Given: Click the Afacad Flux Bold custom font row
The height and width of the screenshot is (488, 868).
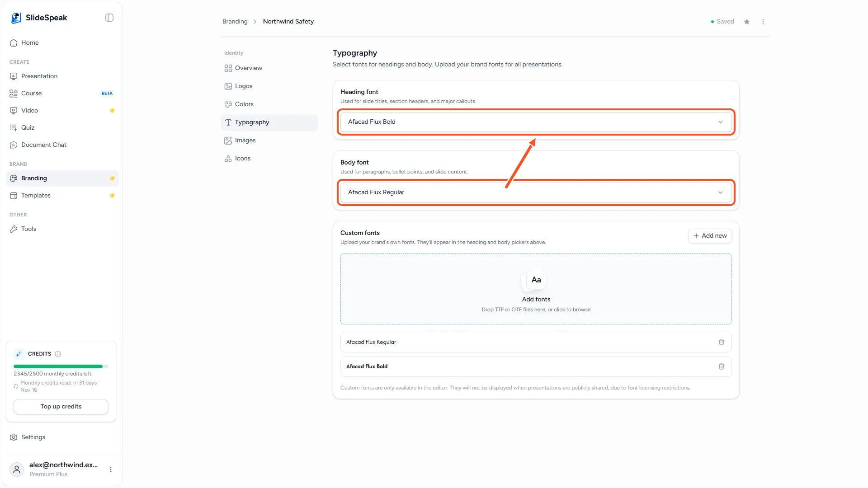Looking at the screenshot, I should (x=536, y=366).
